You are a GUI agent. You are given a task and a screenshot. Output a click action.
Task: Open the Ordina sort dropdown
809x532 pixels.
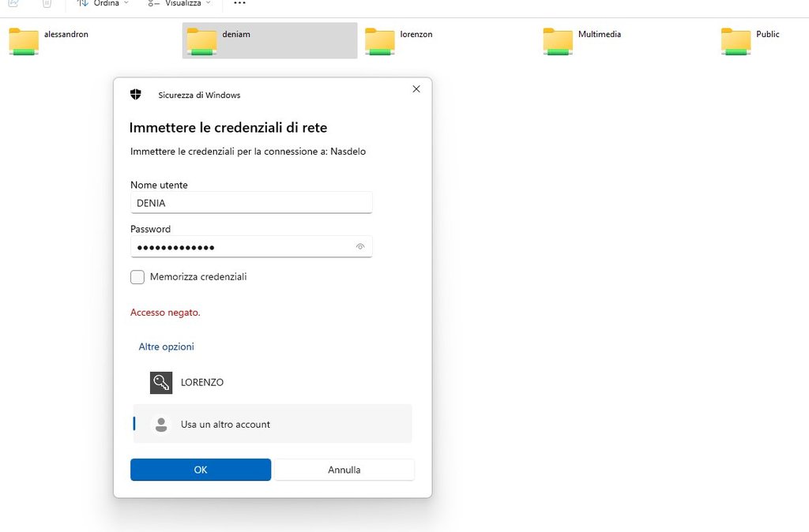click(103, 3)
